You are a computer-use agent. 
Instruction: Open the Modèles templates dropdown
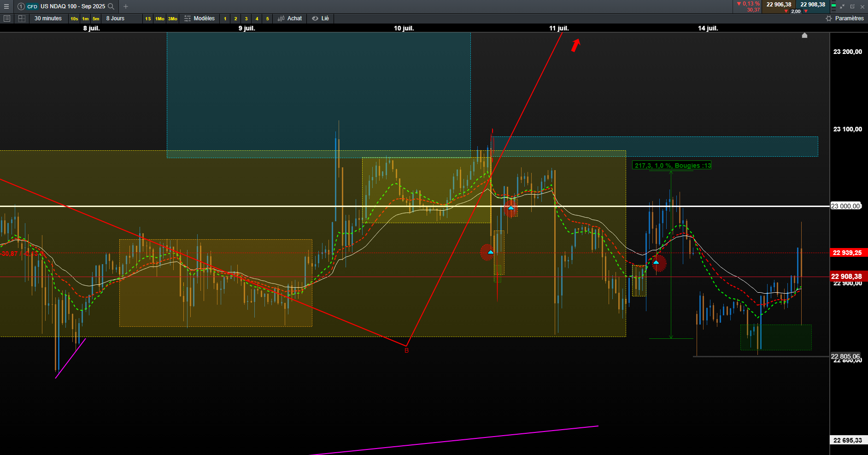point(199,18)
